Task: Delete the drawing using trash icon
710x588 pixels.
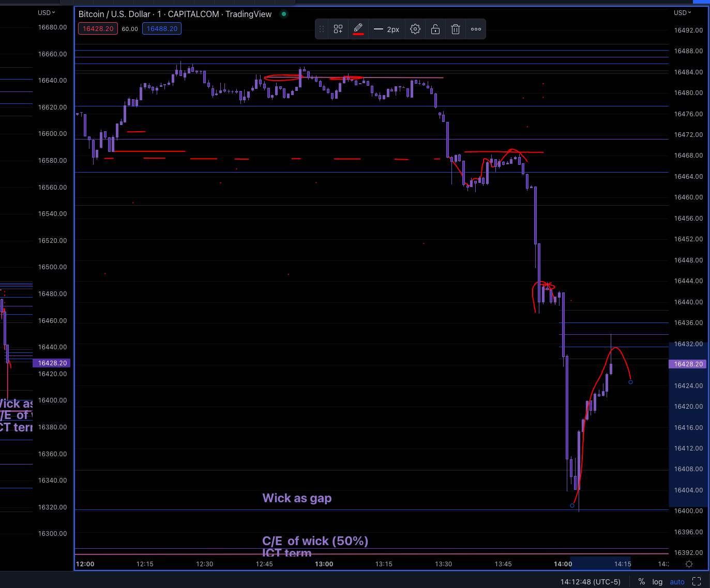Action: click(x=456, y=29)
